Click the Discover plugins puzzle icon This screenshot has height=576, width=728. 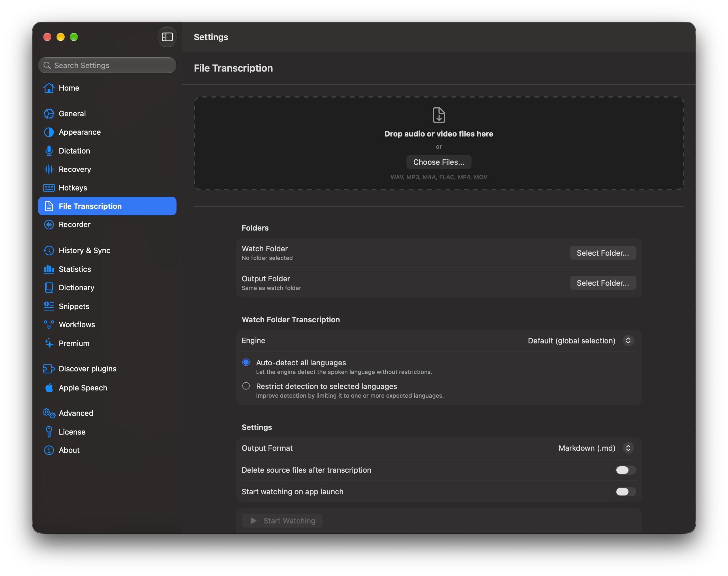coord(49,369)
